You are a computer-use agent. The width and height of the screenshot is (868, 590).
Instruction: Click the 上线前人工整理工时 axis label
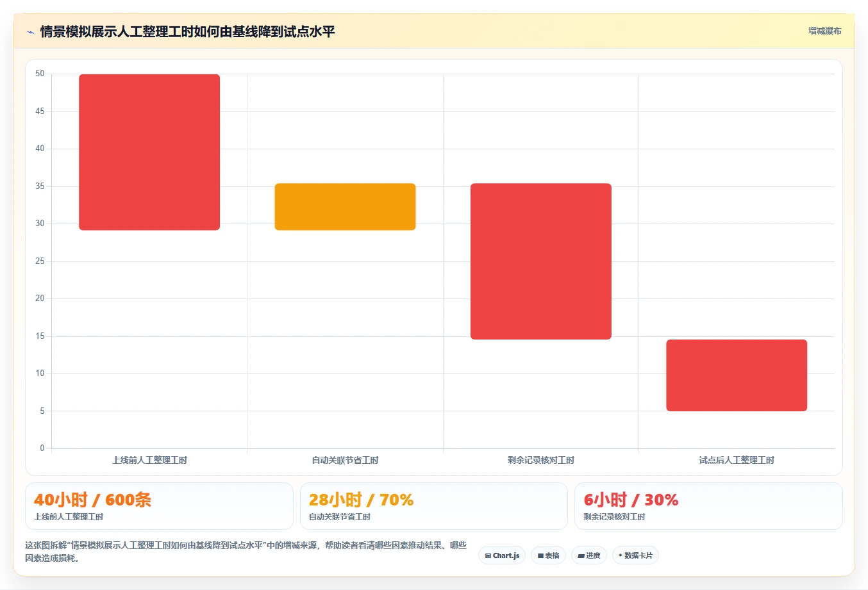click(x=149, y=460)
